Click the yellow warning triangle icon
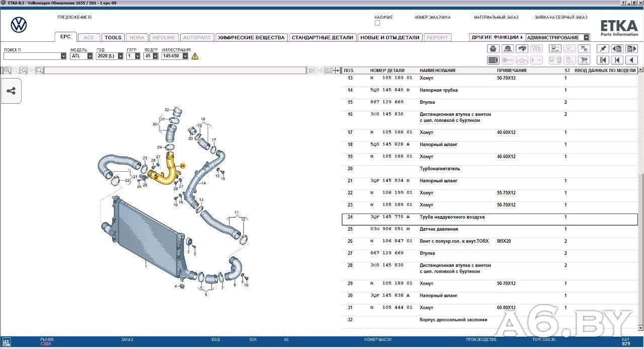Image resolution: width=644 pixels, height=349 pixels. pyautogui.click(x=195, y=56)
